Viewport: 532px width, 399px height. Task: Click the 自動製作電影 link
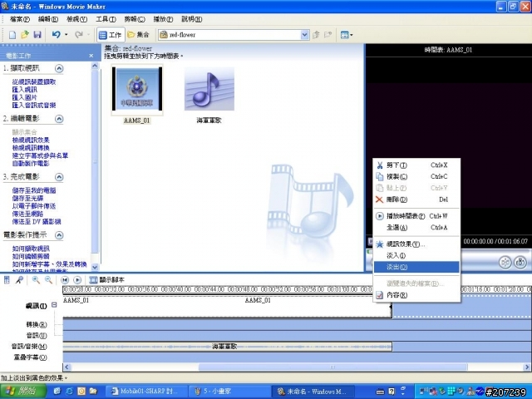point(31,163)
